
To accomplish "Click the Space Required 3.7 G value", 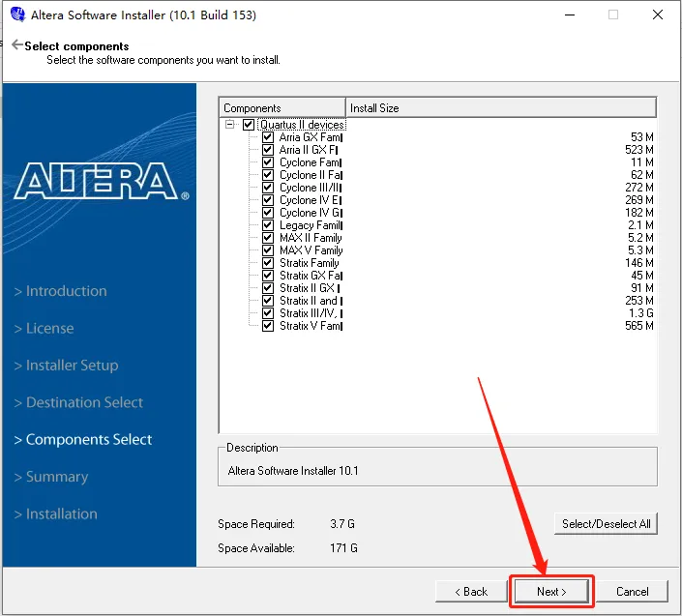I will (x=342, y=524).
